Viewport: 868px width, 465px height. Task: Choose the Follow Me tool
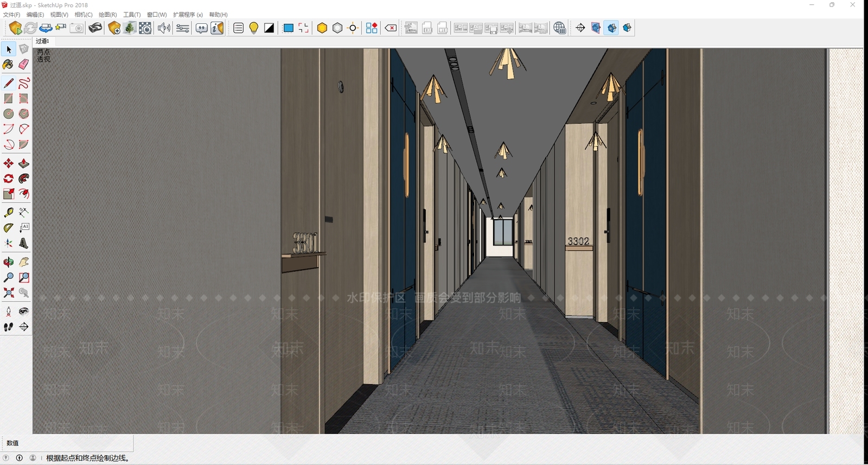(24, 179)
